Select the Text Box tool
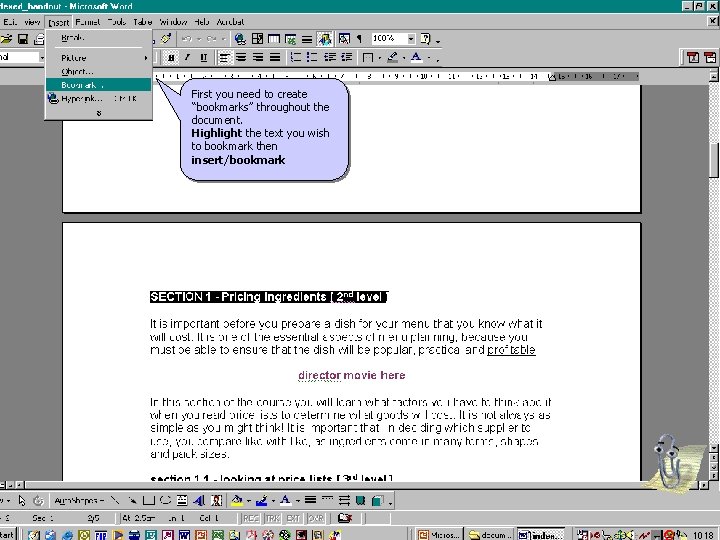 point(182,501)
